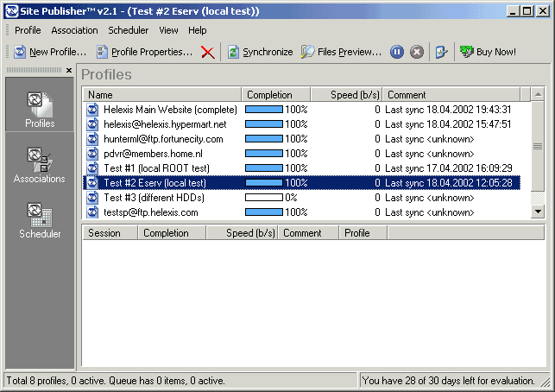
Task: Click the profiles list scrollbar thumb
Action: point(538,146)
